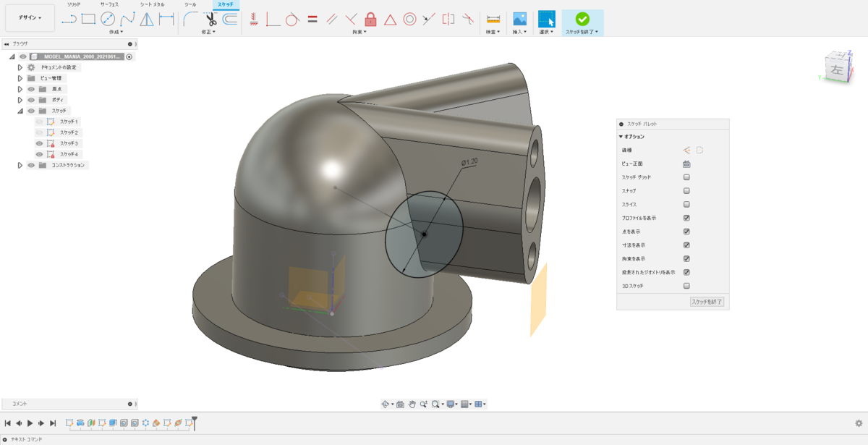
Task: Apply the triangle Midpoint constraint
Action: [390, 20]
